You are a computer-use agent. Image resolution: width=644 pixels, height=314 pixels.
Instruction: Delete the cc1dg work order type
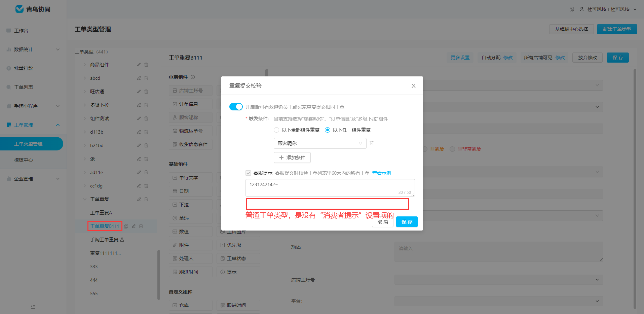pyautogui.click(x=146, y=186)
